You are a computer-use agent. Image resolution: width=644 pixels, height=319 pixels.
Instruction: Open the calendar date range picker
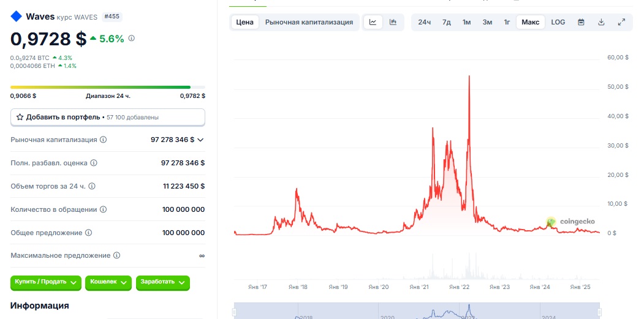click(581, 22)
